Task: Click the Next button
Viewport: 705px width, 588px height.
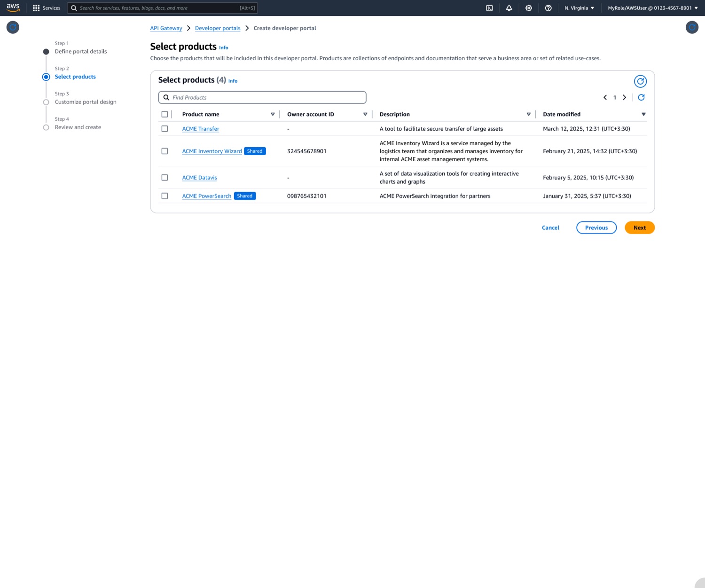Action: (x=640, y=227)
